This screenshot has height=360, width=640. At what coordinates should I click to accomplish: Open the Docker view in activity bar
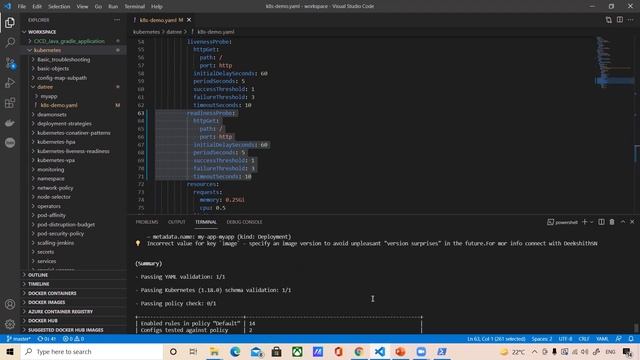[10, 123]
